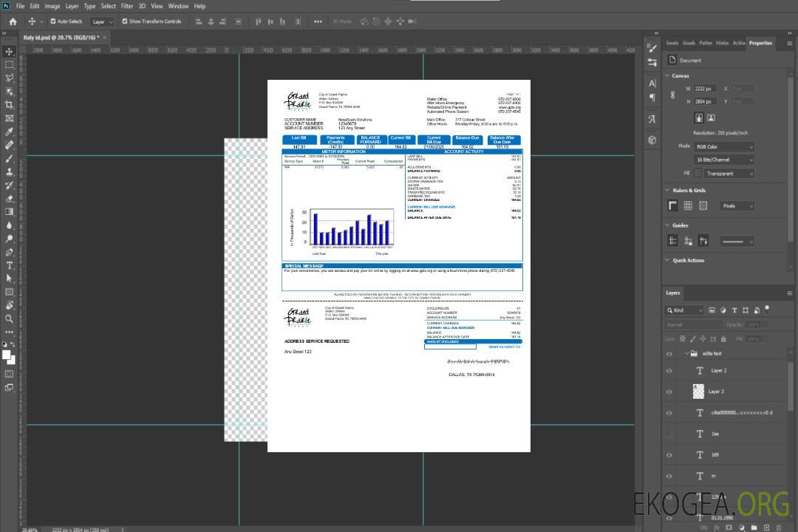The width and height of the screenshot is (798, 532).
Task: Click the Home button in options bar
Action: pos(13,21)
